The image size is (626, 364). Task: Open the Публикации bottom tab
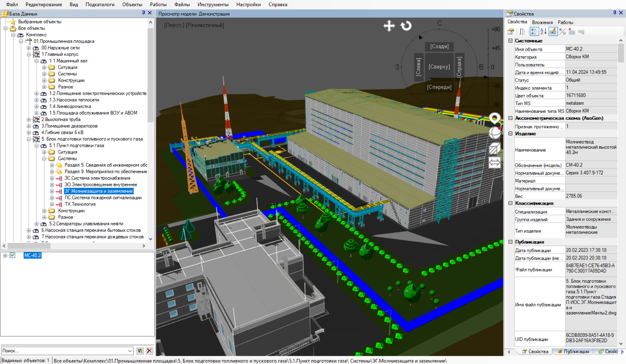(573, 352)
